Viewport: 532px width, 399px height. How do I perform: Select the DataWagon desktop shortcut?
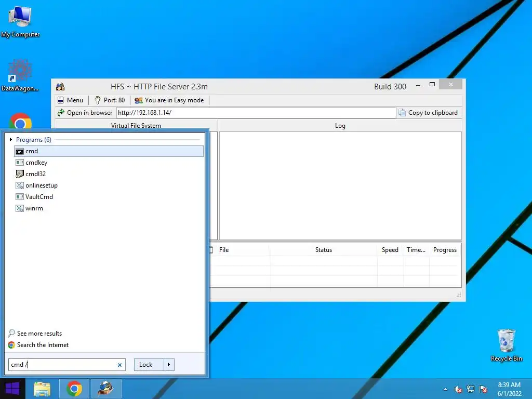tap(20, 76)
